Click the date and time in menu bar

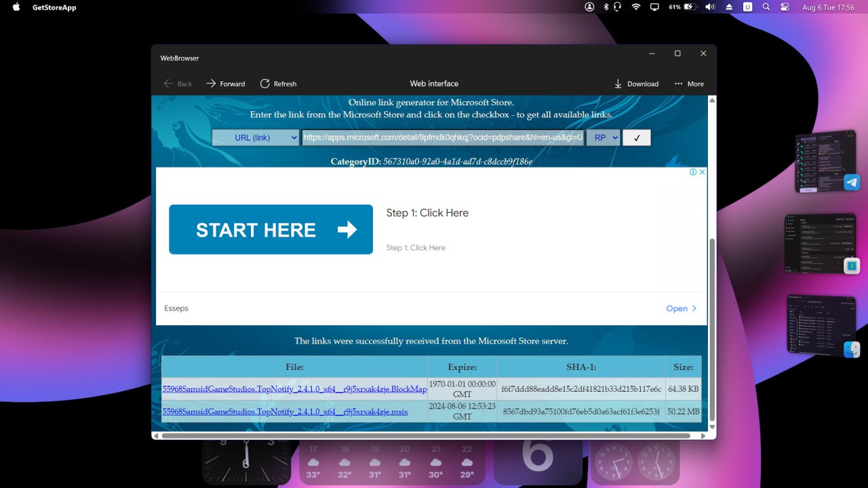click(828, 7)
